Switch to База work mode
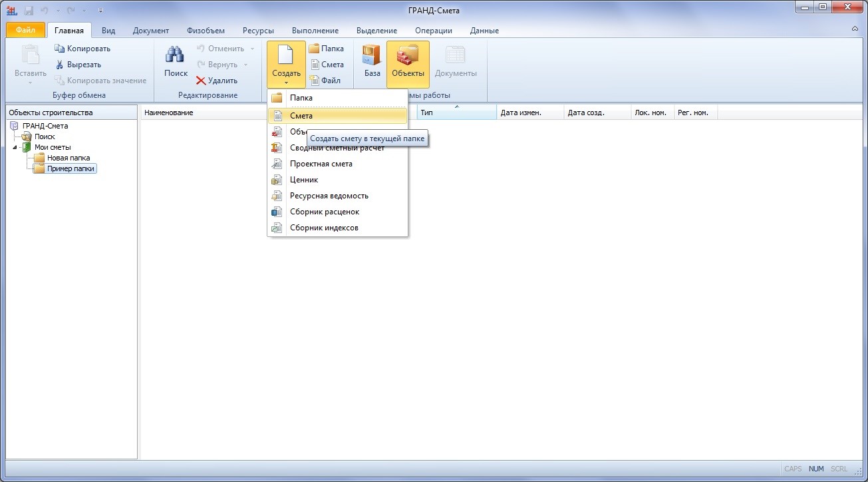868x482 pixels. (372, 65)
